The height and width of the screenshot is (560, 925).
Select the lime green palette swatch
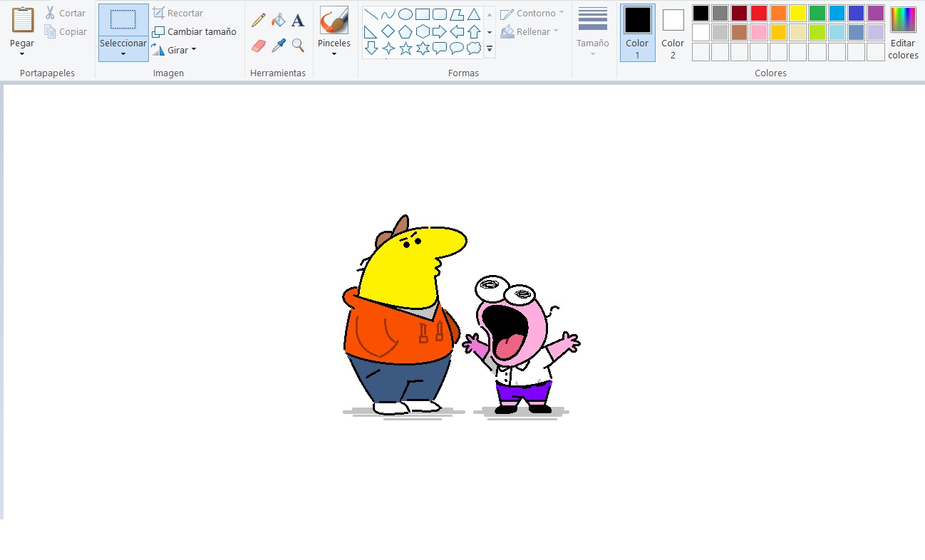[817, 33]
